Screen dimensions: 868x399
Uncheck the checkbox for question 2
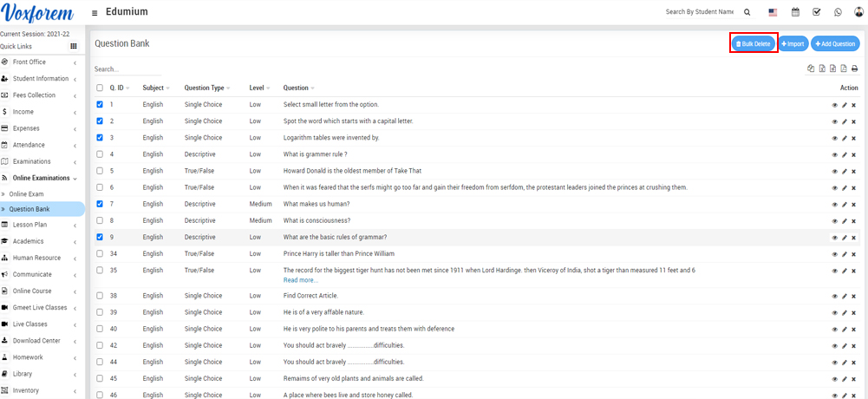100,121
